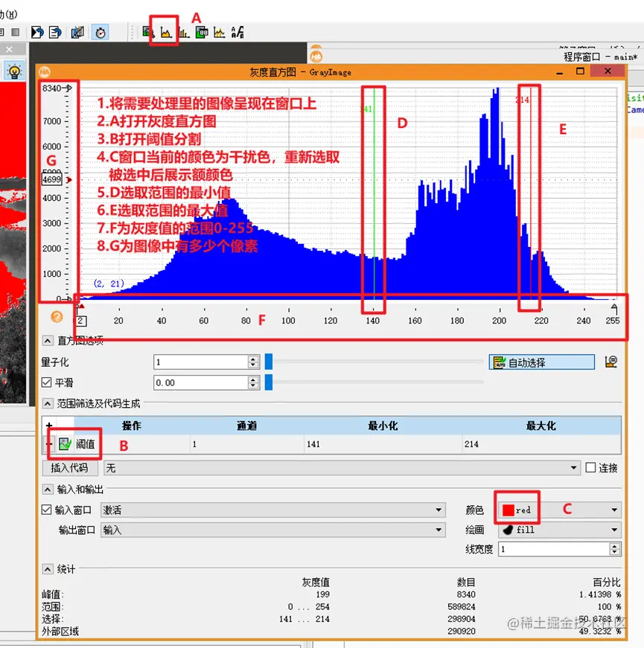Add a new operation row with plus

[49, 426]
